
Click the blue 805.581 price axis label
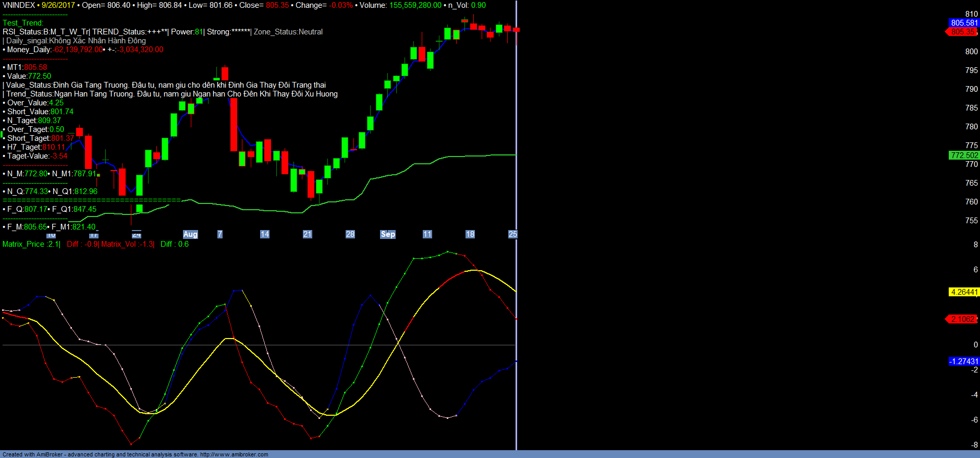tap(964, 23)
